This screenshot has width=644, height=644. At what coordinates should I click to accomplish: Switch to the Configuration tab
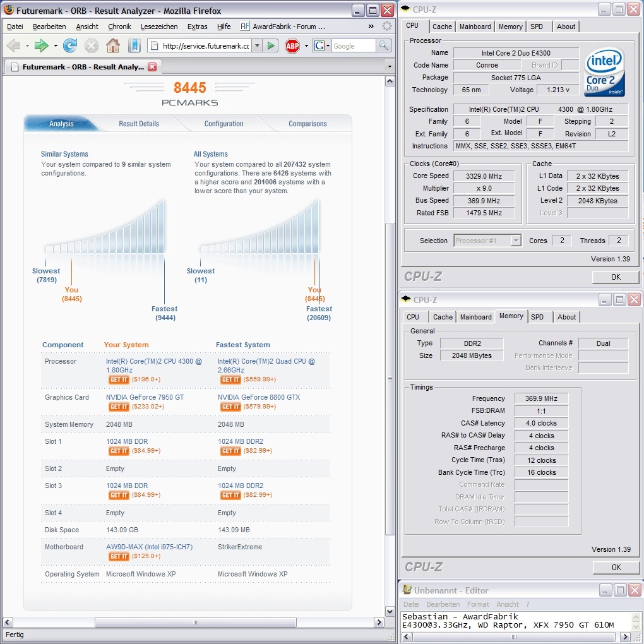click(x=224, y=124)
